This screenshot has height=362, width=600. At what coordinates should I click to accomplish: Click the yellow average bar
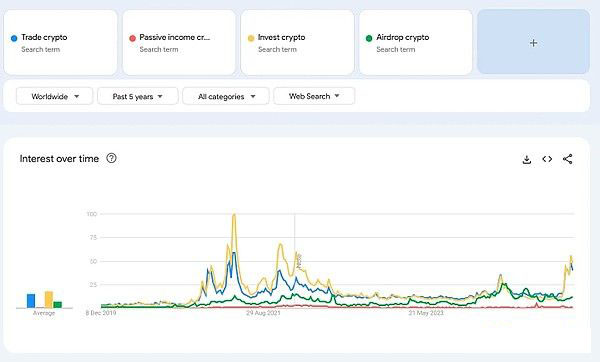click(x=49, y=300)
